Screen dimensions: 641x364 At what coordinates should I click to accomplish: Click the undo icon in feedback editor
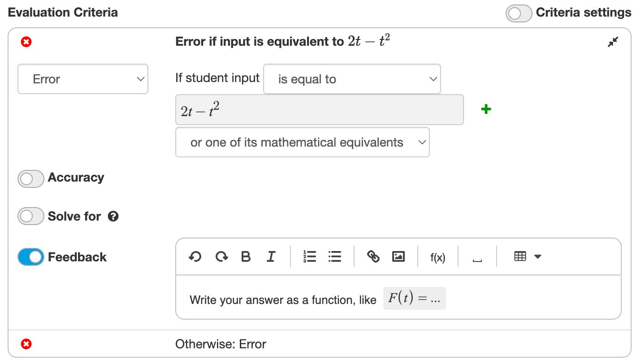(195, 257)
